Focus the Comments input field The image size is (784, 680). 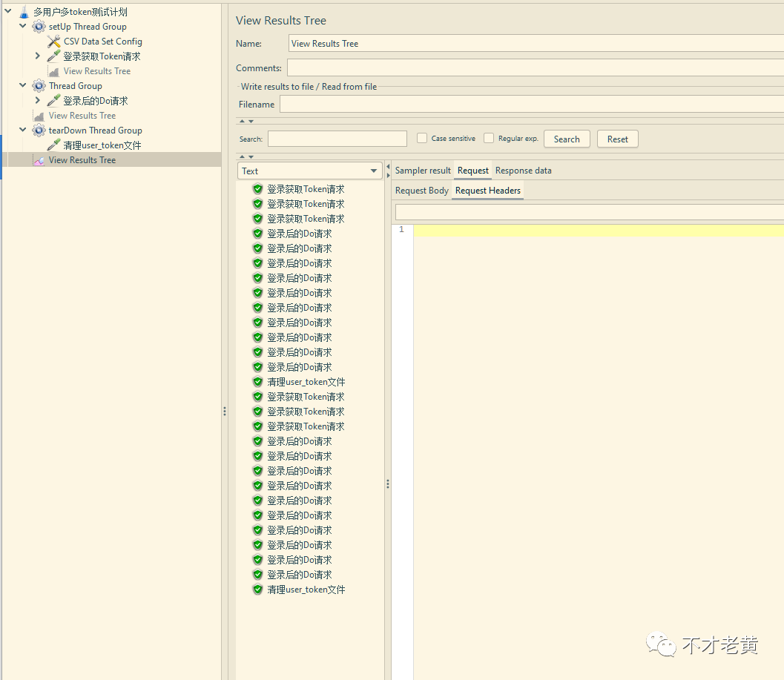click(x=536, y=67)
